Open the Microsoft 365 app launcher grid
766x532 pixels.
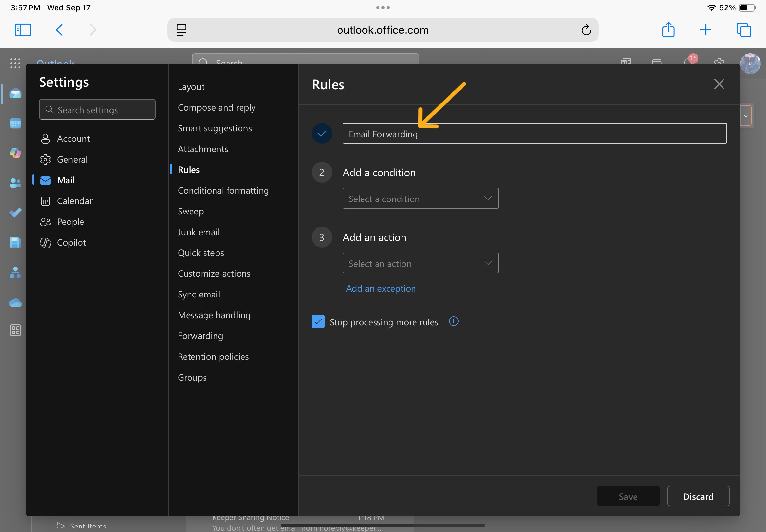15,63
